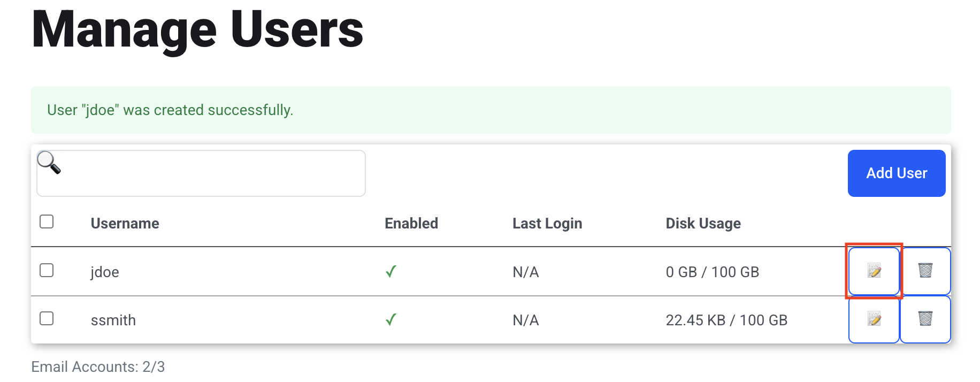Image resolution: width=980 pixels, height=382 pixels.
Task: Delete the jdoe user with trash icon
Action: click(x=925, y=271)
